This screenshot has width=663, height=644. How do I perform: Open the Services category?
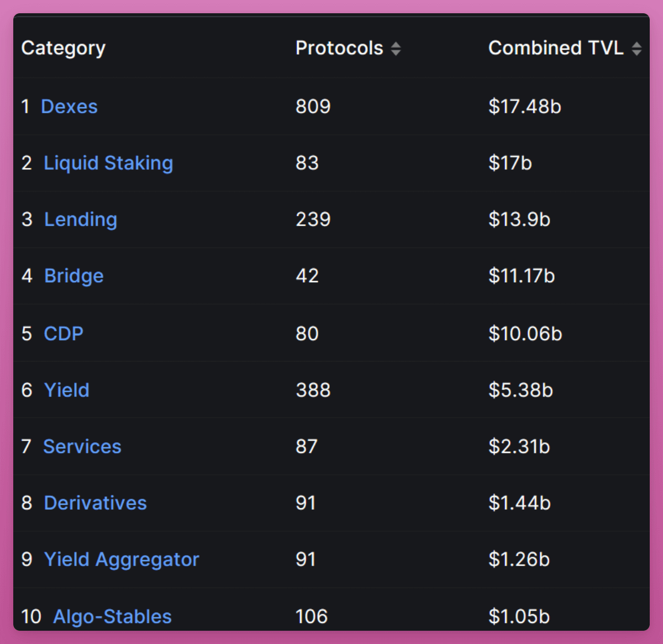click(x=82, y=446)
